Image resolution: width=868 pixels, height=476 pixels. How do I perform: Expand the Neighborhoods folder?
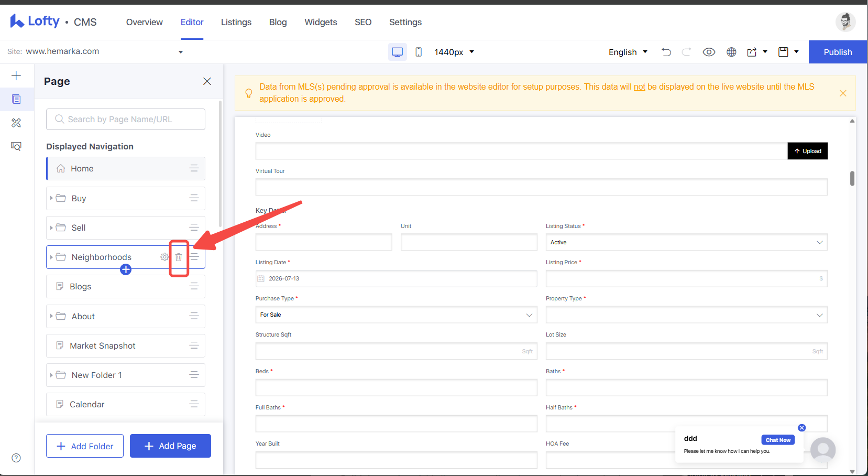click(51, 257)
